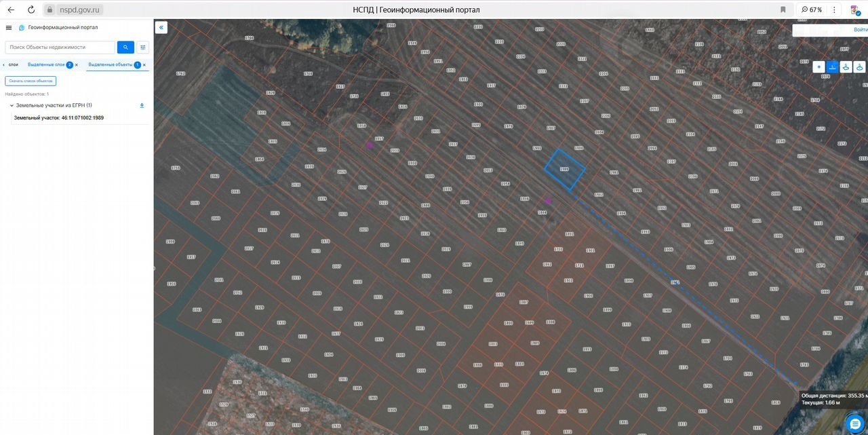Switch to the Выделенные объекты tab
Screen dimensions: 868x435
(x=110, y=64)
